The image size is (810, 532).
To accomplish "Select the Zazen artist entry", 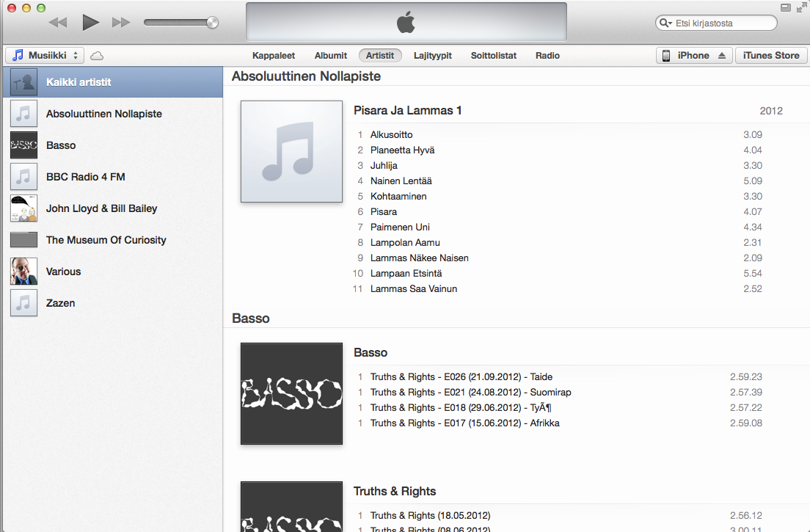I will tap(113, 302).
